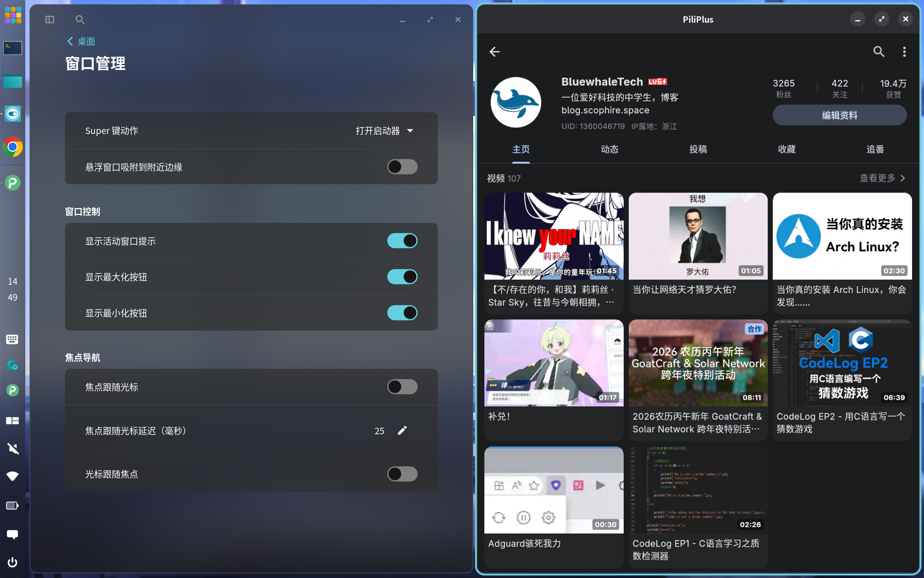Switch to the 动态 tab
This screenshot has height=578, width=924.
[x=609, y=150]
